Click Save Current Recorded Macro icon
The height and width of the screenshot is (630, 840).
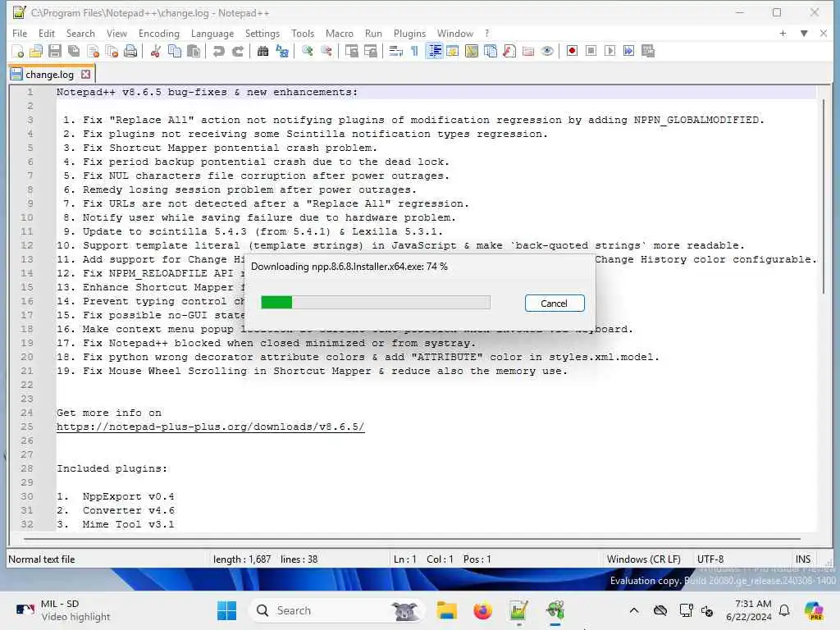tap(648, 52)
